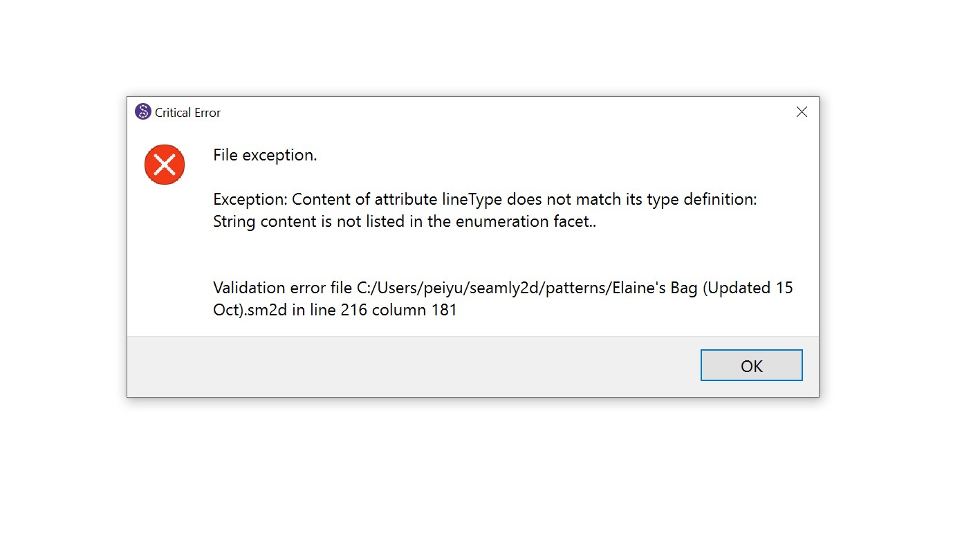Click the red error cross icon

coord(165,165)
